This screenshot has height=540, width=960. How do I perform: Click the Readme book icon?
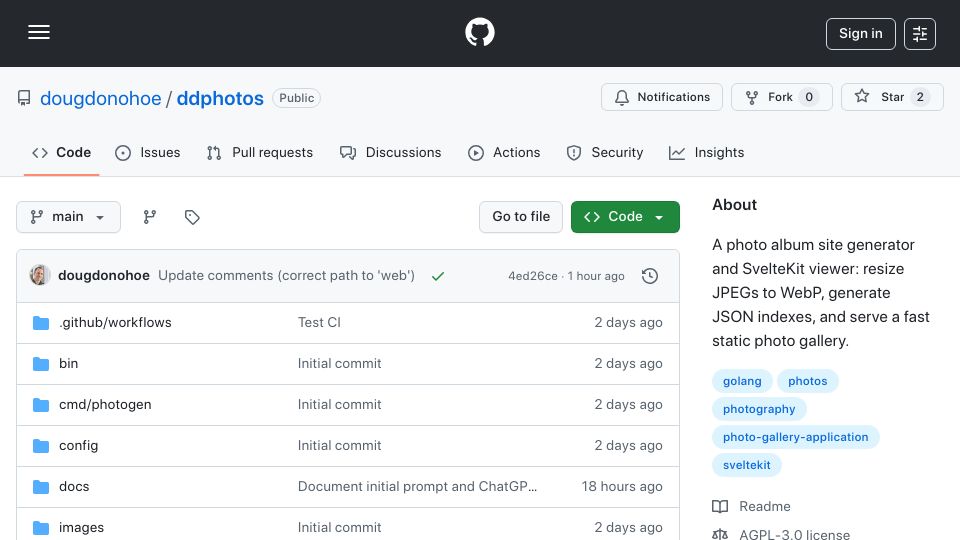(720, 506)
